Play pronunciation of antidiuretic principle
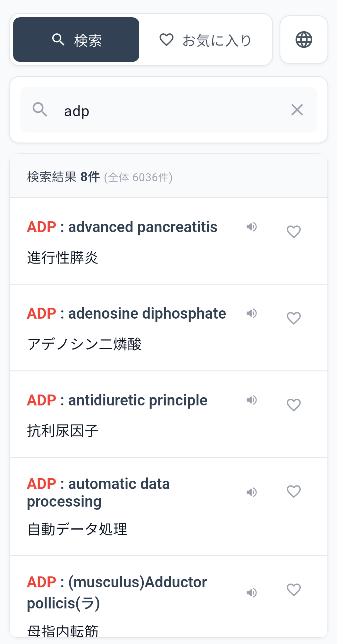 coord(252,400)
